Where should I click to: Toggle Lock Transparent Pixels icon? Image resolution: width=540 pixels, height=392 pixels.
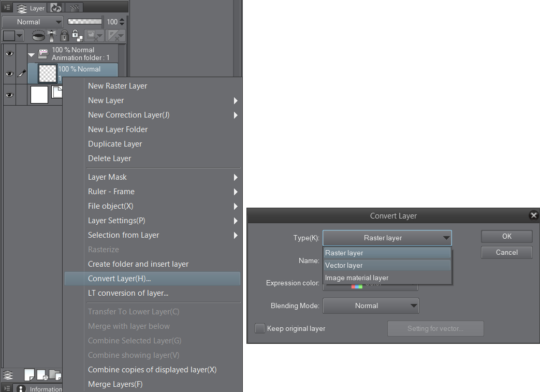tap(77, 36)
